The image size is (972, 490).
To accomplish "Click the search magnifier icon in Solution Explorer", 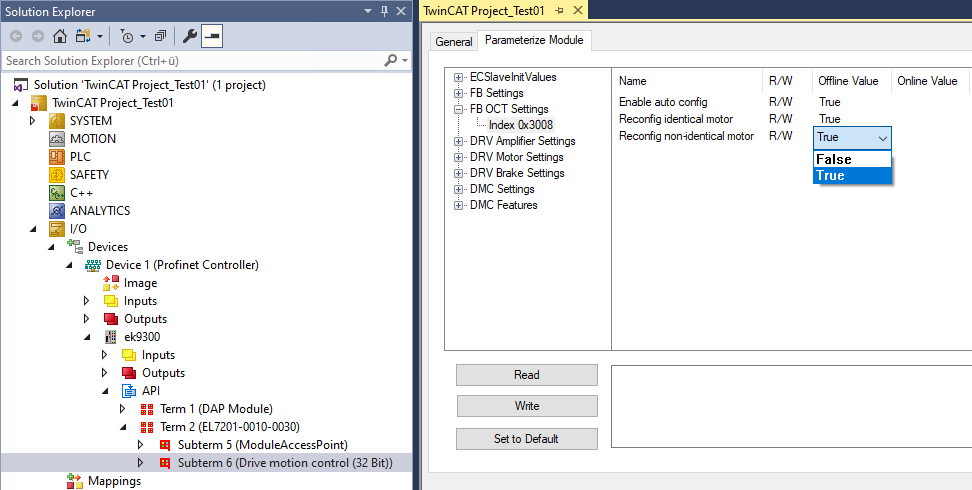I will (x=391, y=61).
